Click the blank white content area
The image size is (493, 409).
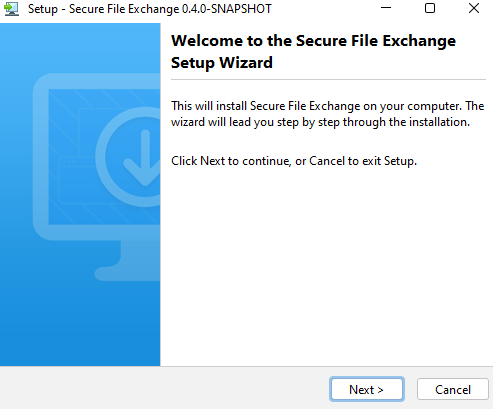click(x=327, y=267)
